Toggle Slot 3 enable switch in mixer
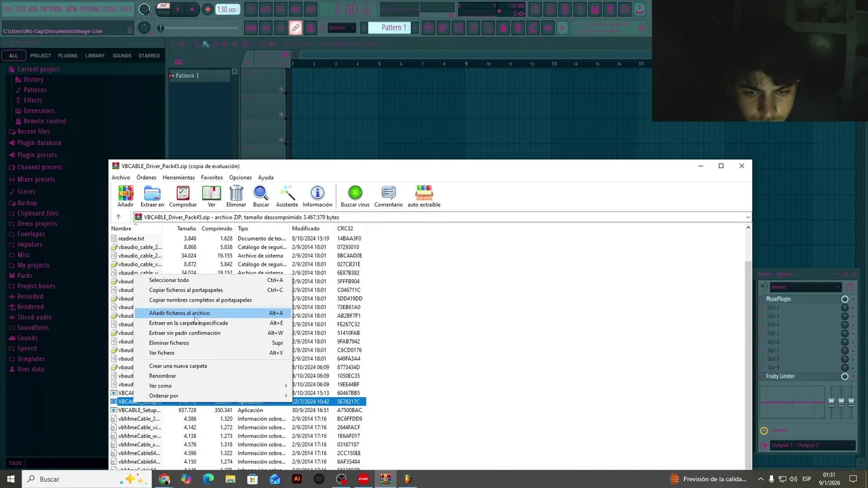868x488 pixels. (845, 317)
